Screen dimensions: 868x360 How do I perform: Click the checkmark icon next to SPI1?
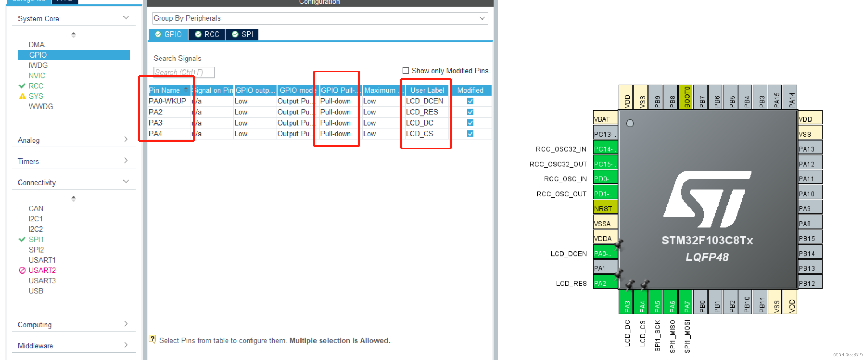[x=22, y=239]
